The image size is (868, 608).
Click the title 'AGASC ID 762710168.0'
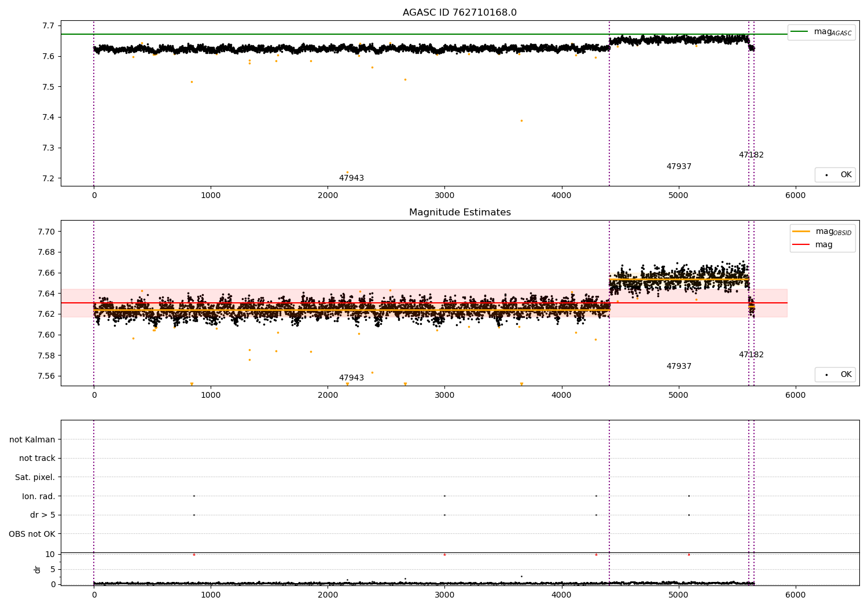459,13
